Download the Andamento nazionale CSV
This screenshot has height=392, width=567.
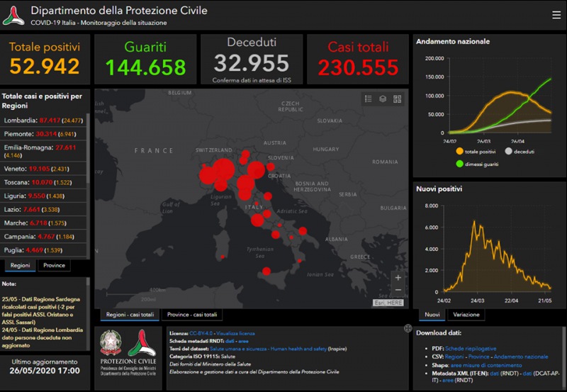pyautogui.click(x=520, y=357)
